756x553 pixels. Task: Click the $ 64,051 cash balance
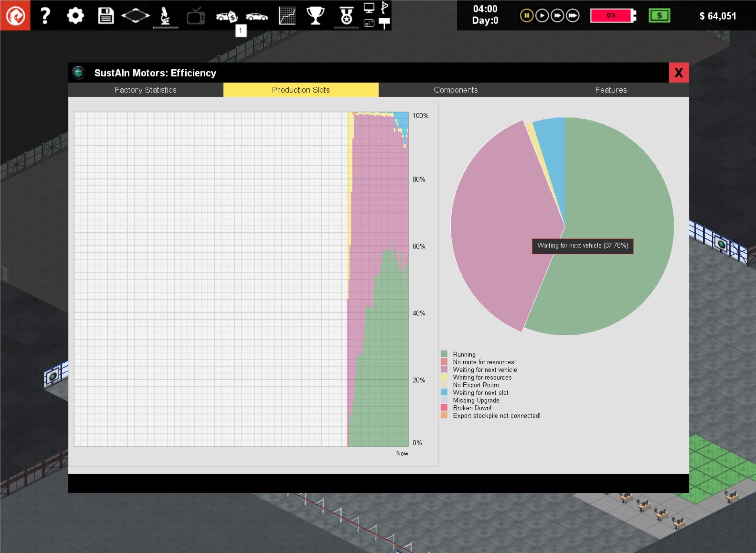[718, 16]
